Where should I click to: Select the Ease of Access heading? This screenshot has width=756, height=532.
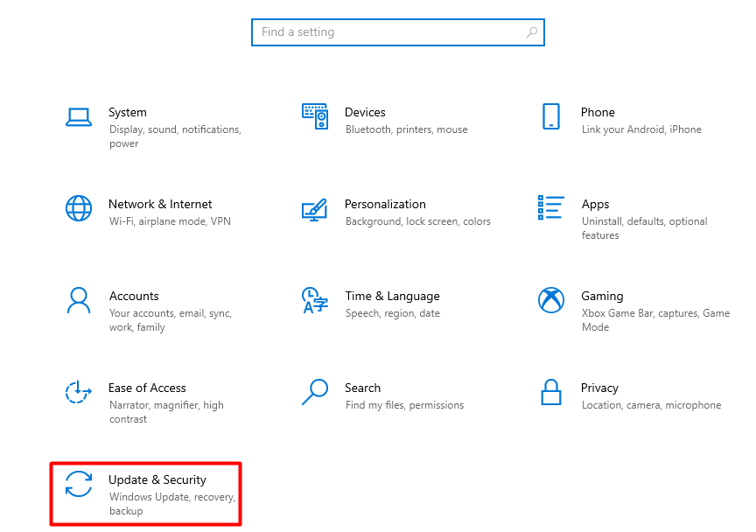point(147,388)
